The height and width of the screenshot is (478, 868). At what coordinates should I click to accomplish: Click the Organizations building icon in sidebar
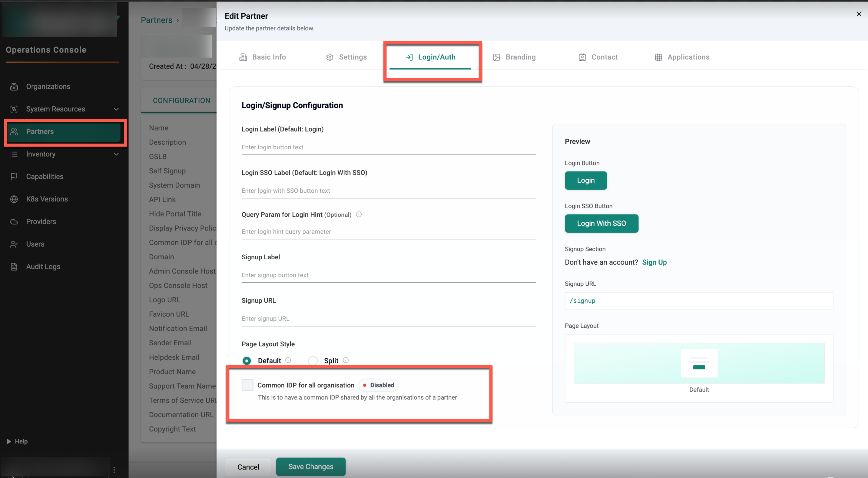click(14, 87)
